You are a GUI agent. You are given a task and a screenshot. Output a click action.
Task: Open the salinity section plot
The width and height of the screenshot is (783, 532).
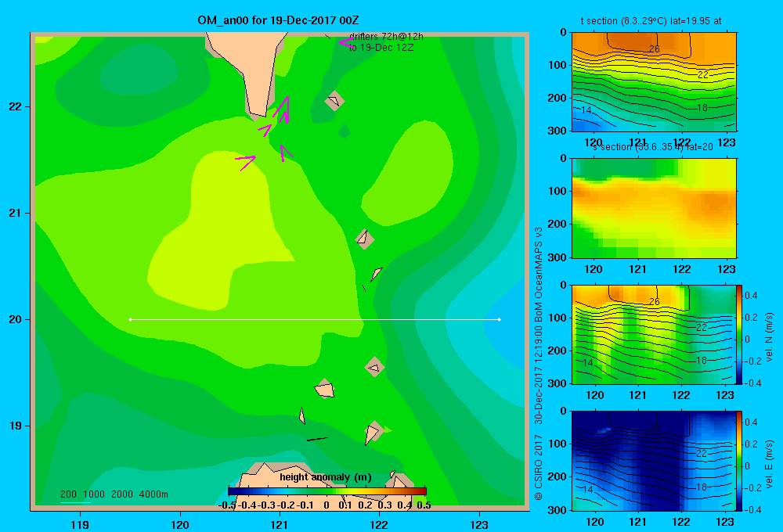pyautogui.click(x=654, y=208)
